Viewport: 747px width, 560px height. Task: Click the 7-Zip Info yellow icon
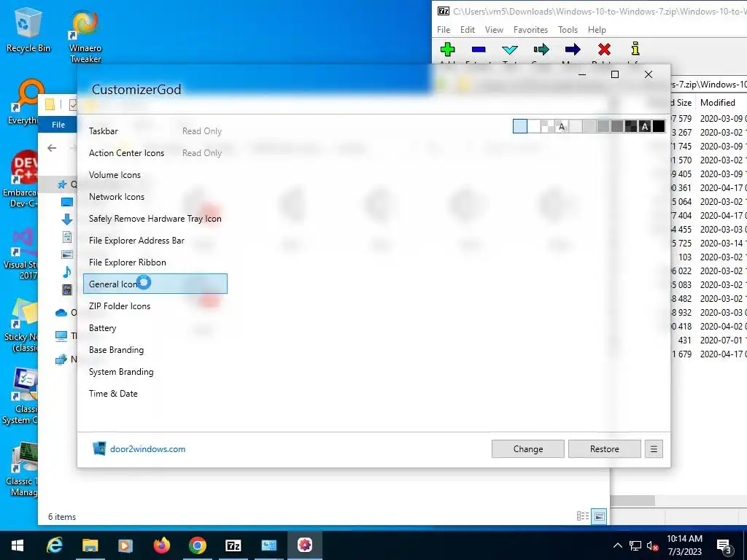pyautogui.click(x=635, y=49)
